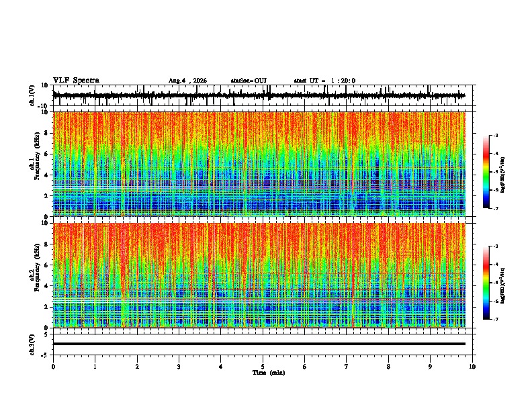Click the '9' tick on the time axis

430,367
